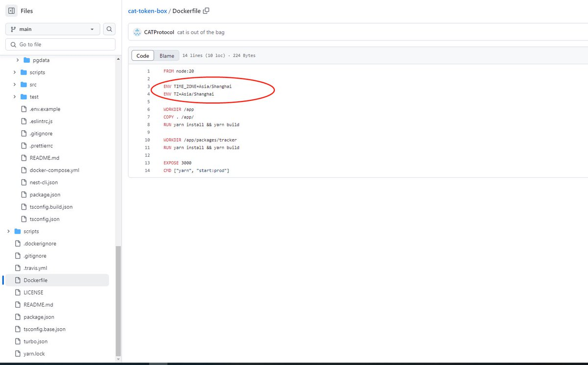Open turbo.json from the file tree
Screen dimensions: 588x365
point(35,341)
